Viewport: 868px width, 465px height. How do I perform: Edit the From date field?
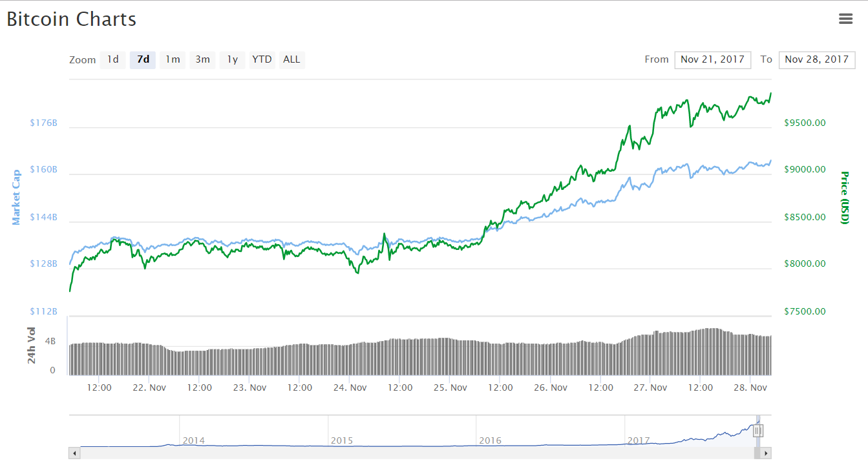[712, 59]
